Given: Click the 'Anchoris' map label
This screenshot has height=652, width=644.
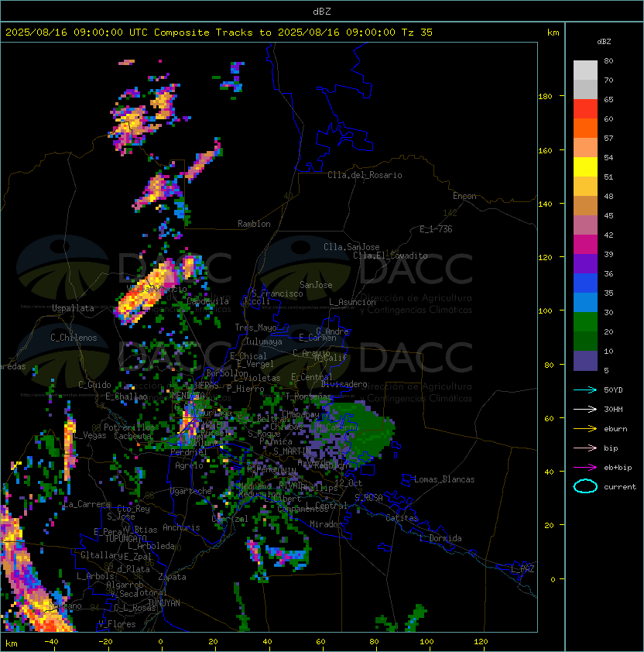Looking at the screenshot, I should pos(181,527).
